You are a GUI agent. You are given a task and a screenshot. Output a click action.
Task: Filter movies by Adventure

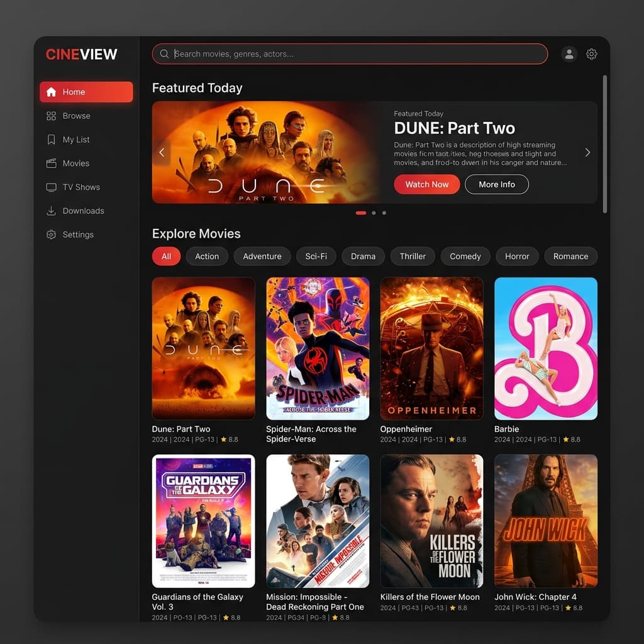(262, 257)
